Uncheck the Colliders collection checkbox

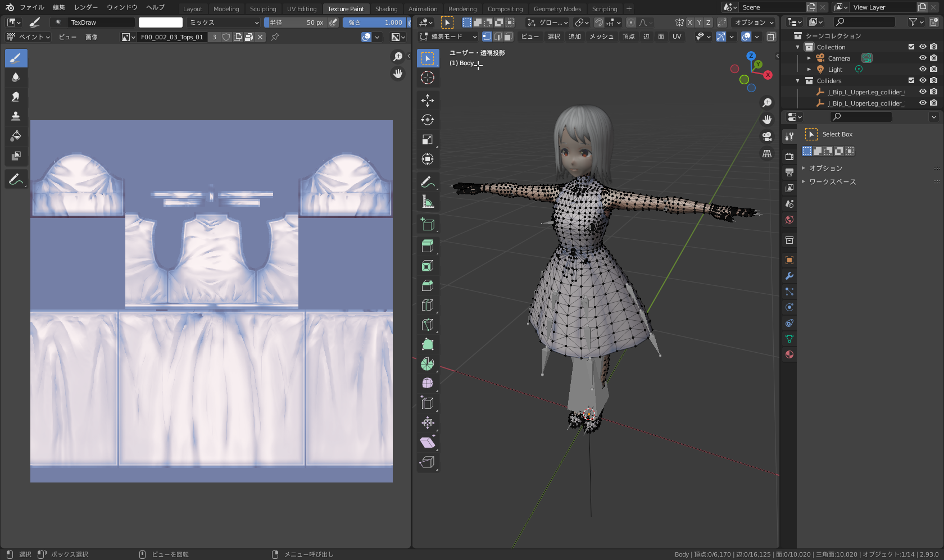click(x=911, y=81)
